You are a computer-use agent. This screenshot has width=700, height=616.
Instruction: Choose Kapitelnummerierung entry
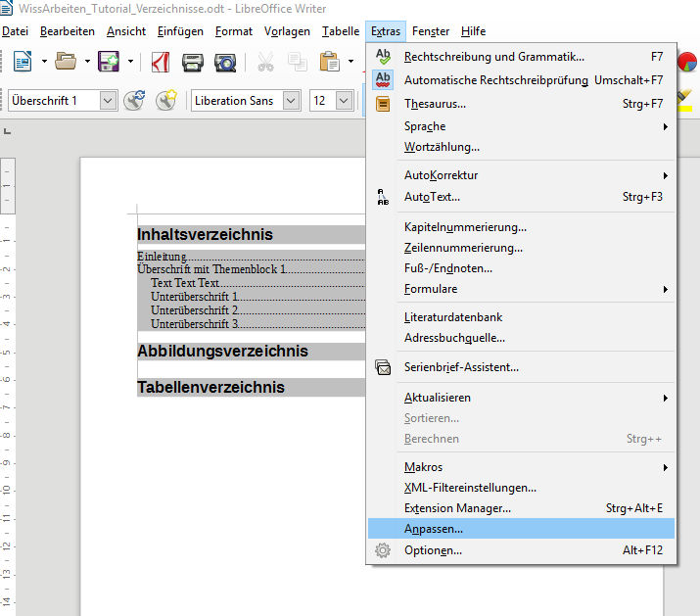coord(521,227)
